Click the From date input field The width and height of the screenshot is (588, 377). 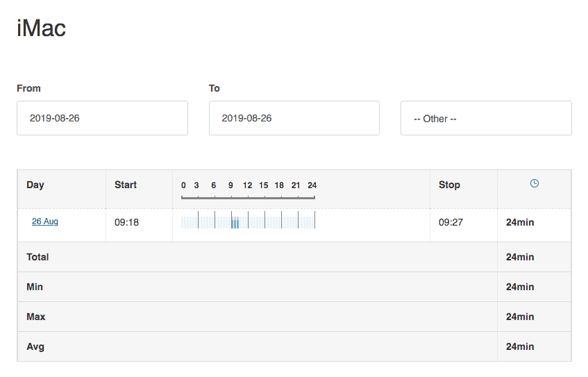click(102, 118)
